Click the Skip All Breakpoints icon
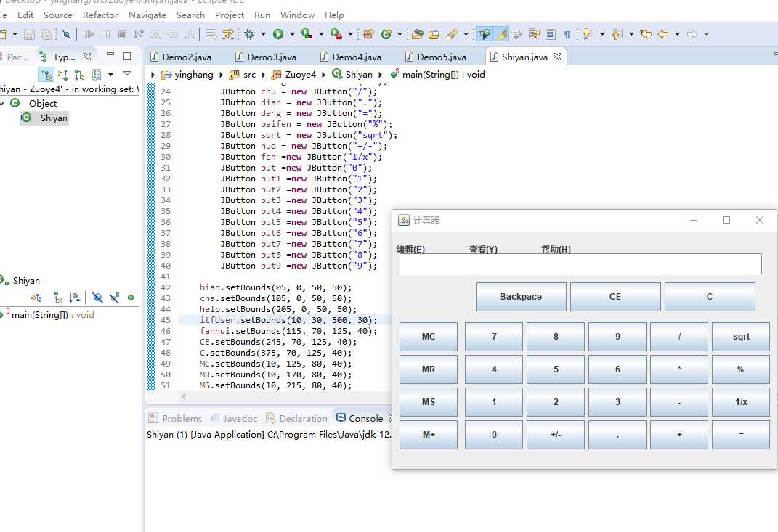Screen dimensions: 778x532 tap(66, 34)
